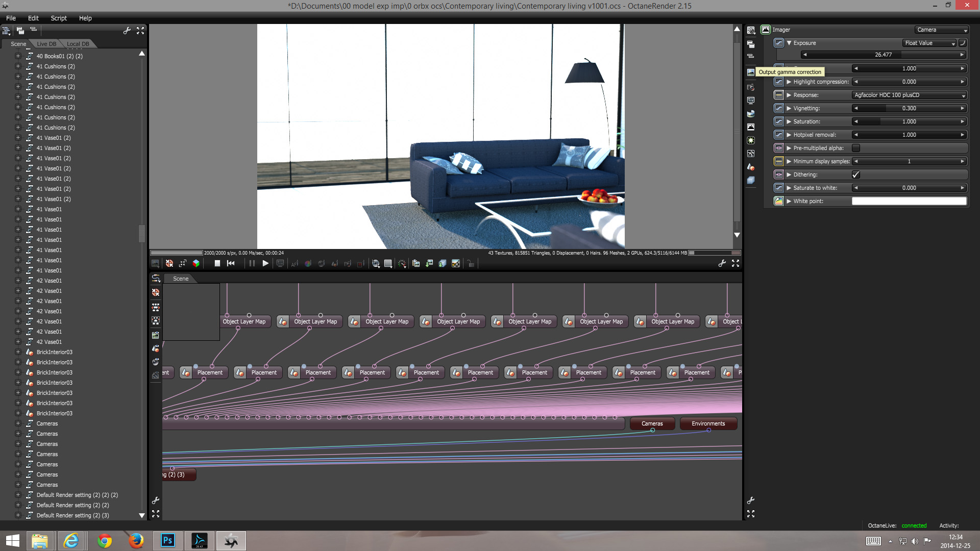Enable the Pre-multiplied alpha checkbox
The image size is (980, 551).
[856, 148]
